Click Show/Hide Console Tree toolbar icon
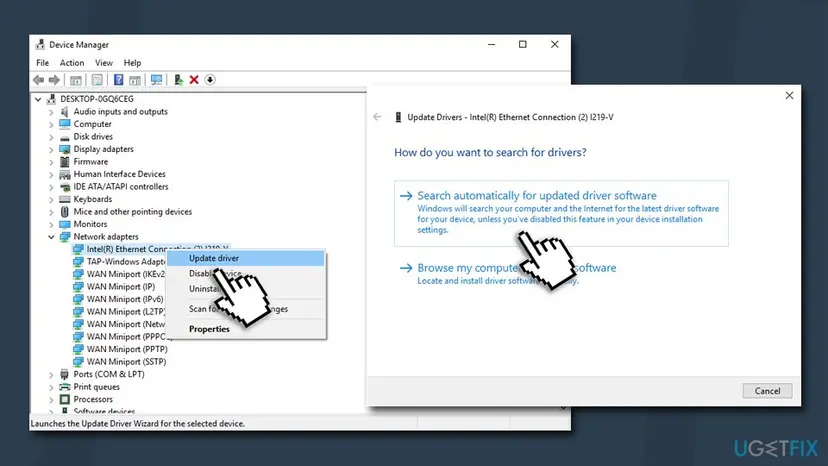 click(x=76, y=80)
